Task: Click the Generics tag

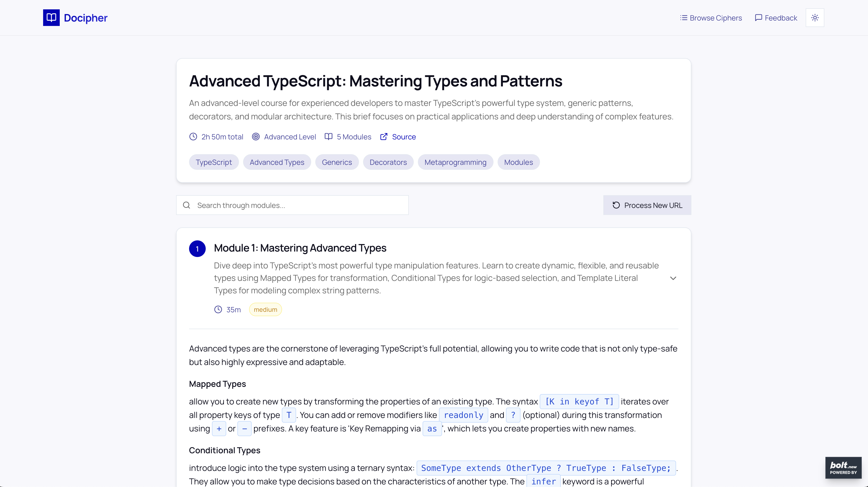Action: click(337, 162)
